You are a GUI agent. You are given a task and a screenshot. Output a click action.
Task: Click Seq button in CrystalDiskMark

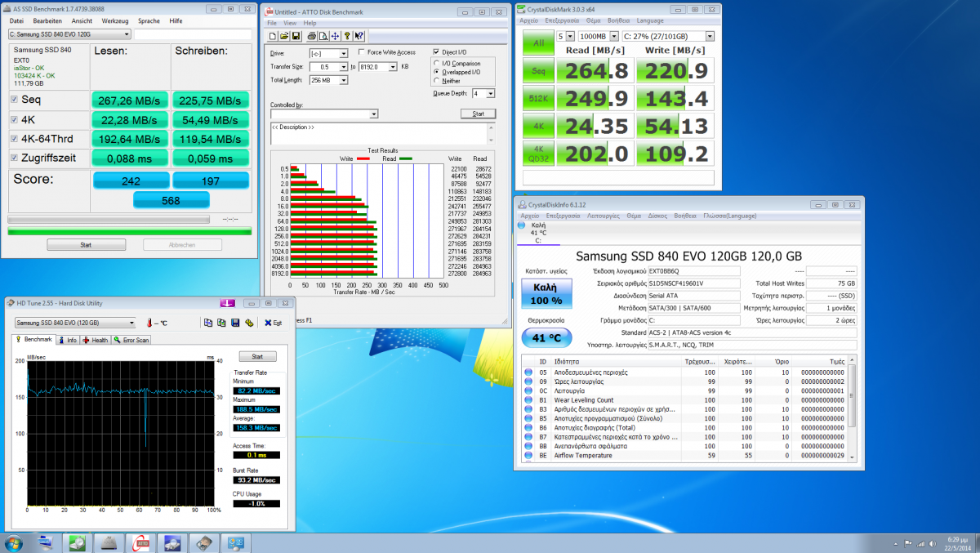[x=537, y=71]
